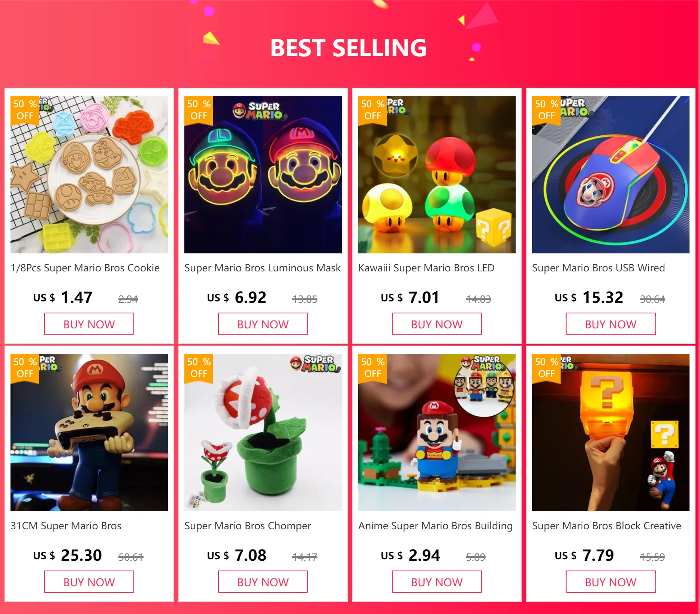Open 'Super Mario Bros Chomper' title link
Screen dimensions: 700x614
pos(248,526)
